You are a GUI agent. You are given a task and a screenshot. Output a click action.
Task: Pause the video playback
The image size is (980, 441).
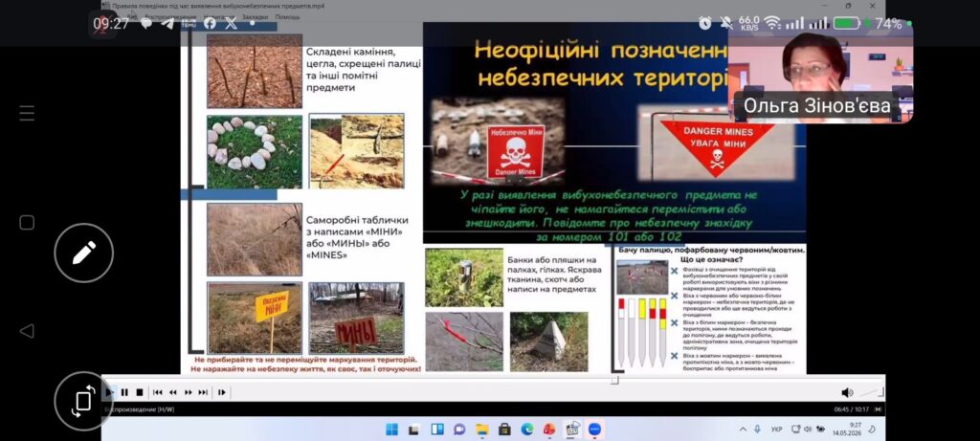pos(124,392)
